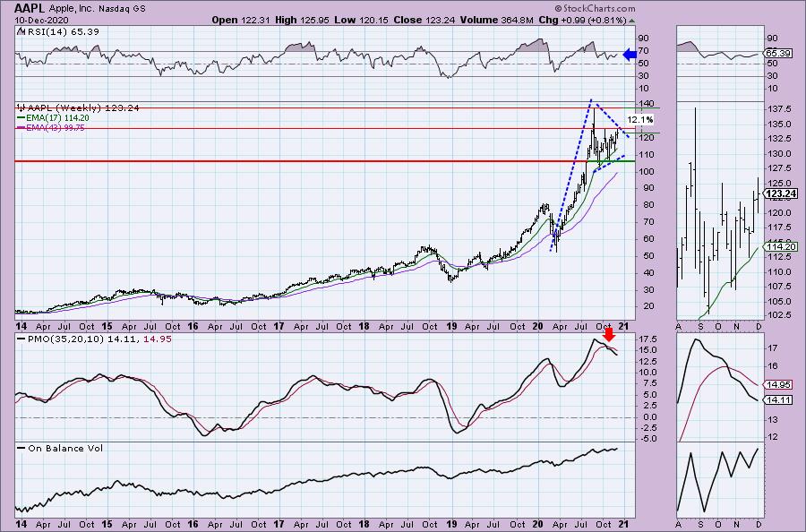Click the Nasdaq GS exchange label
Screen dimensions: 806x532
click(x=121, y=9)
